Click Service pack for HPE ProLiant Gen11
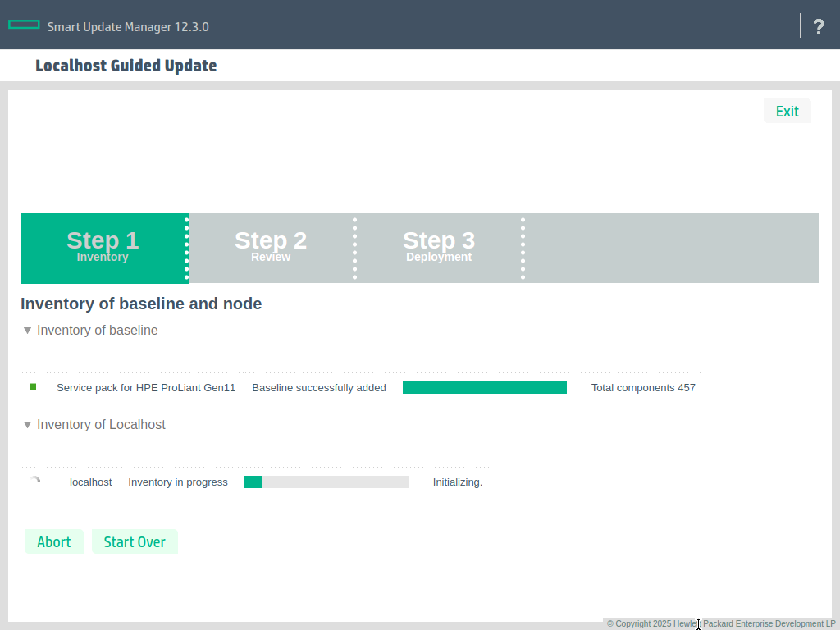The image size is (840, 630). click(146, 388)
